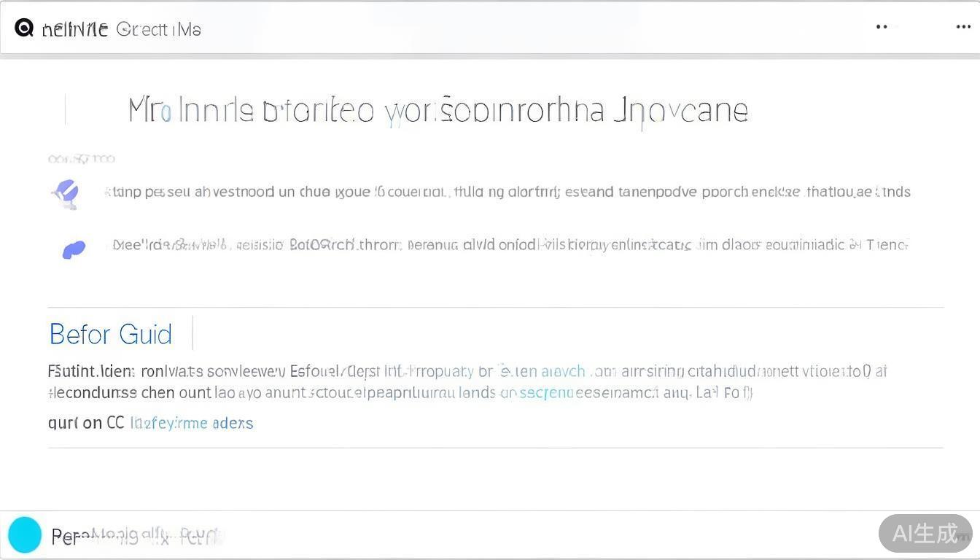Click the purple feather icon in first row

(66, 193)
